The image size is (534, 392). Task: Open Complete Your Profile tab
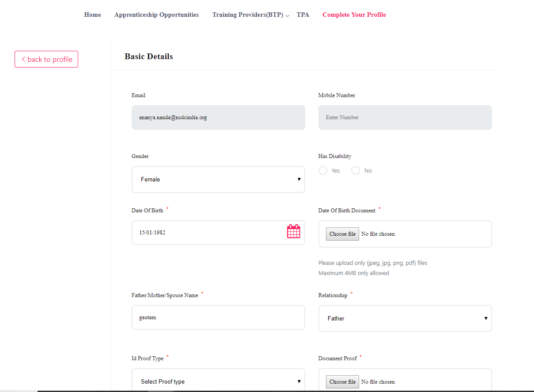(x=354, y=15)
